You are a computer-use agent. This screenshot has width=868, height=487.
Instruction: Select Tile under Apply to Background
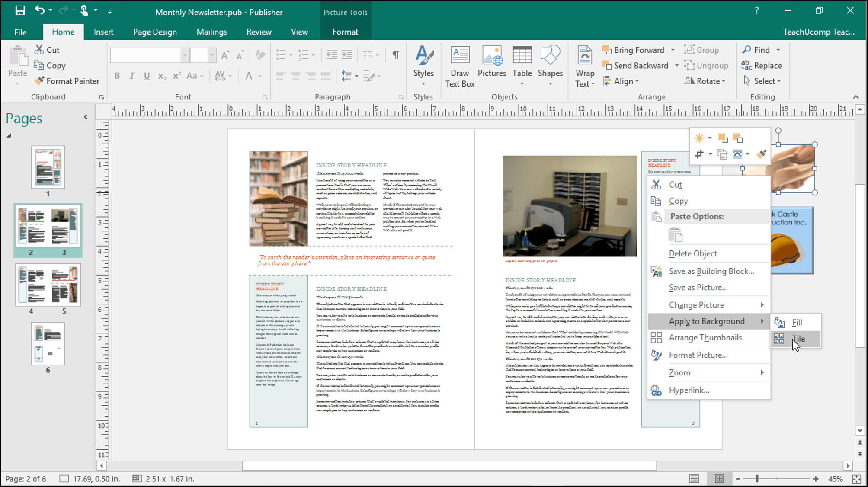click(x=798, y=339)
